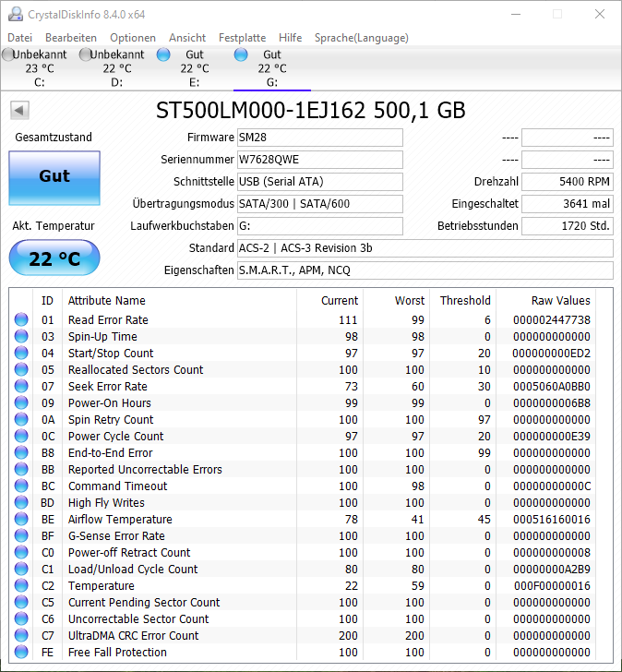
Task: Click status orb for Load/Unload Cycle Count
Action: (21, 570)
